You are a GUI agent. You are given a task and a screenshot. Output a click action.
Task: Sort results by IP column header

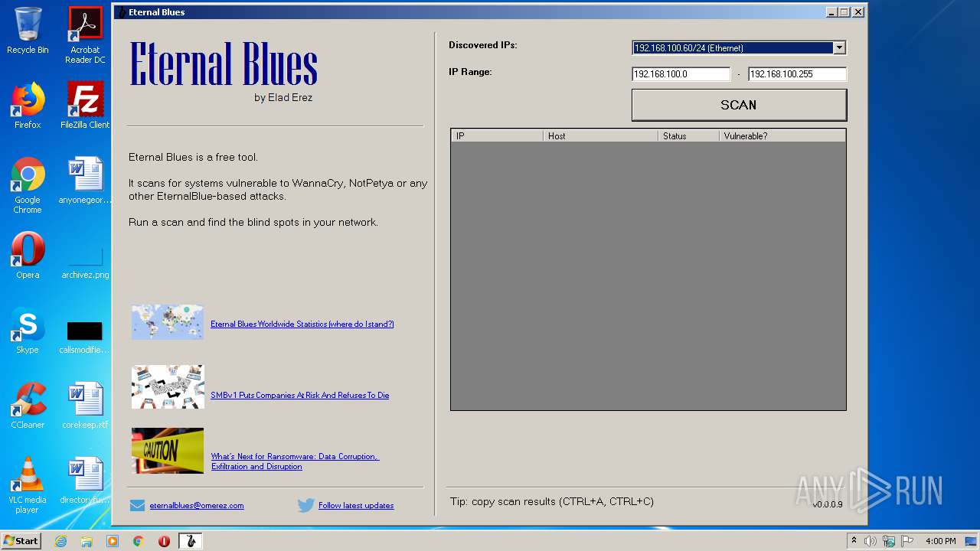(497, 136)
